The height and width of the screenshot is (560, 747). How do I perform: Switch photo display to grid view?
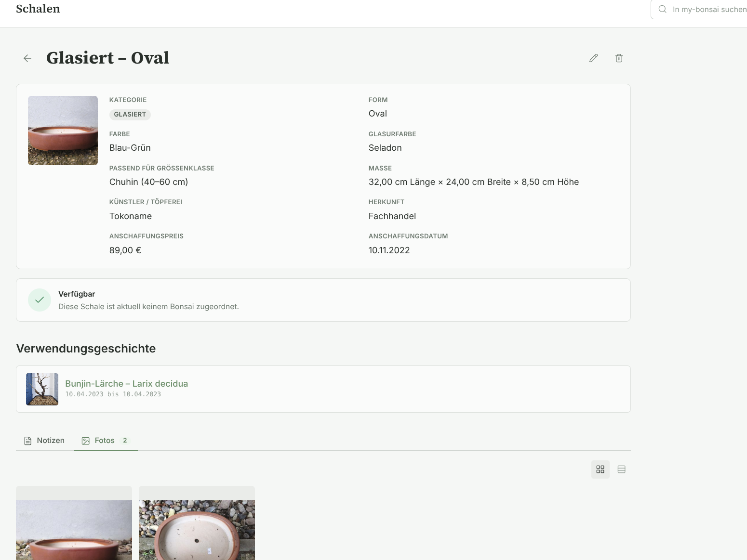pos(600,469)
